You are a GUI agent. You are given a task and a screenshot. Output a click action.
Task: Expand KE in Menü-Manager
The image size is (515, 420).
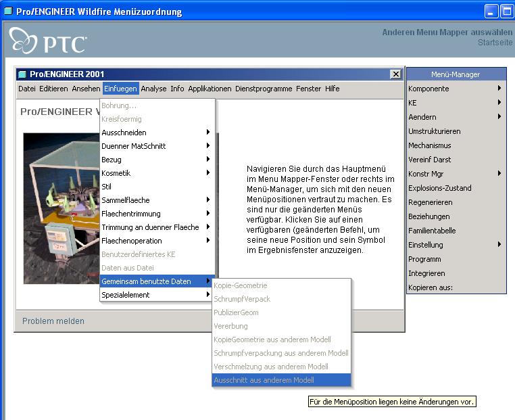(456, 103)
